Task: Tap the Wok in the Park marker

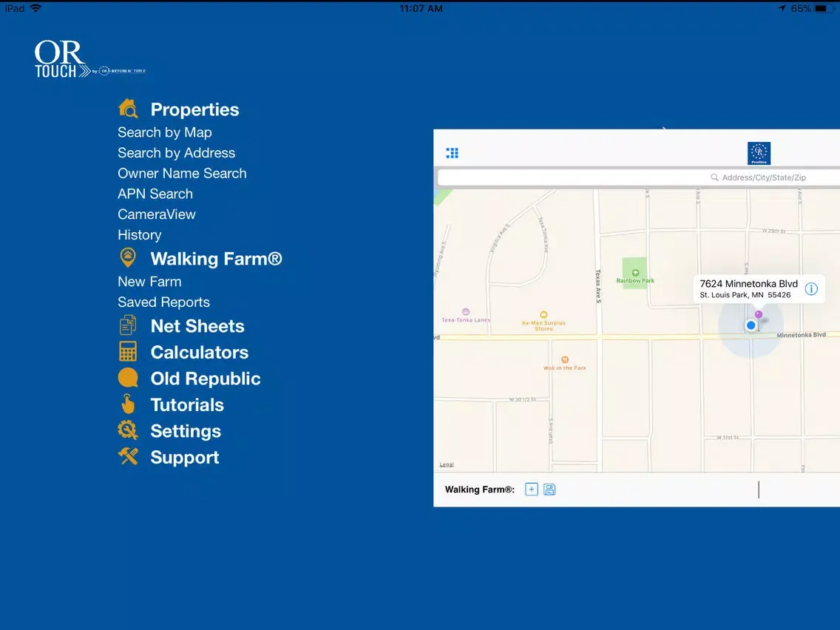Action: [x=565, y=359]
